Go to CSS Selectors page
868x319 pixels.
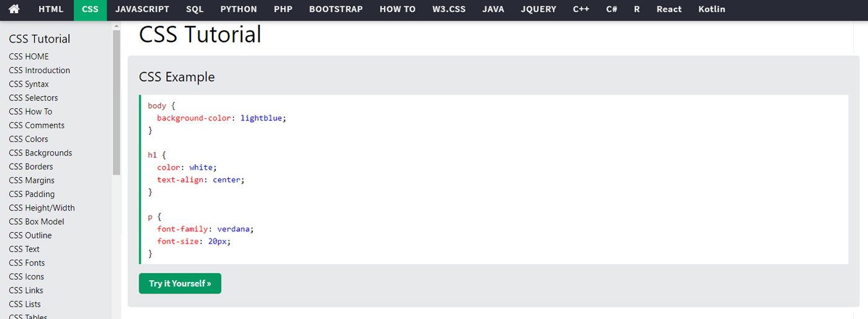[x=33, y=98]
